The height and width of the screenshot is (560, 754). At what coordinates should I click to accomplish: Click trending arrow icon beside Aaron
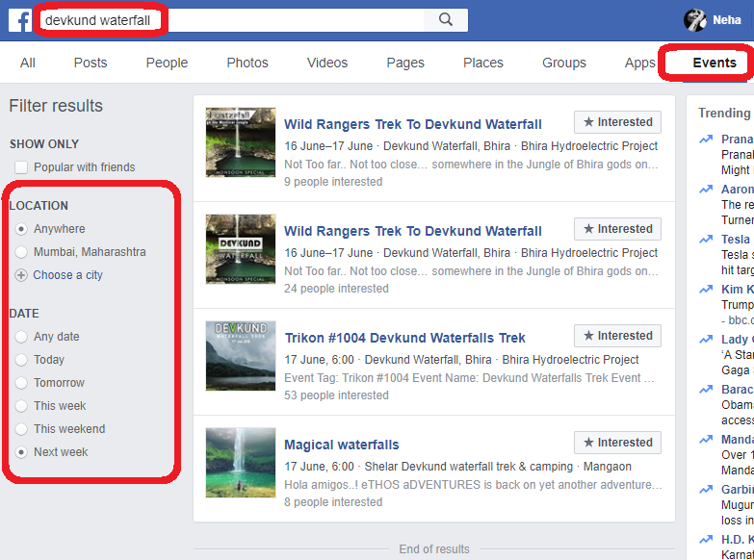tap(706, 190)
